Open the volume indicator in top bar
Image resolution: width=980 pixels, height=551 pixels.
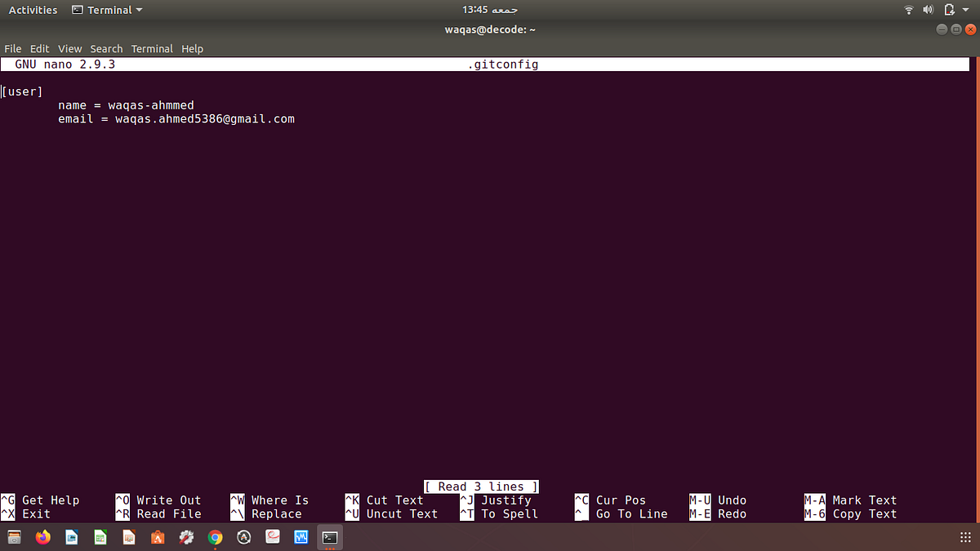929,10
